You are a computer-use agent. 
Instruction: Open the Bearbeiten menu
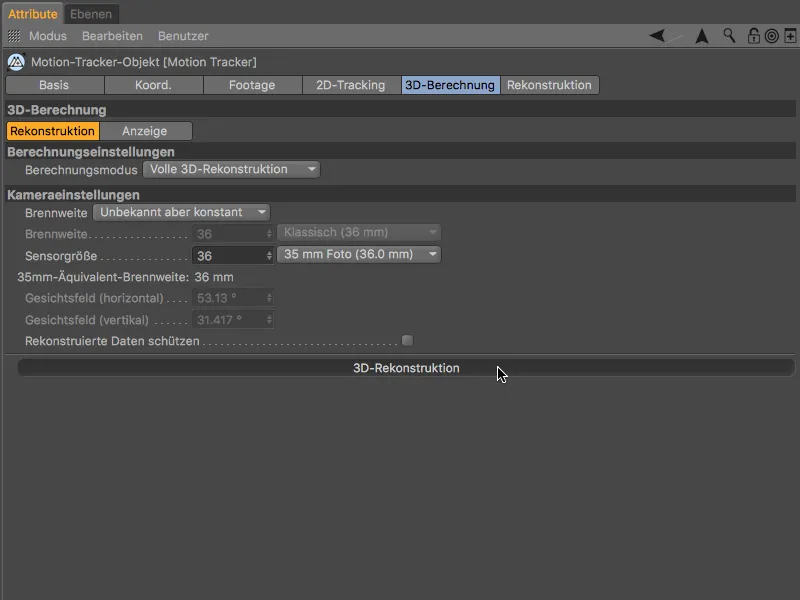click(112, 36)
